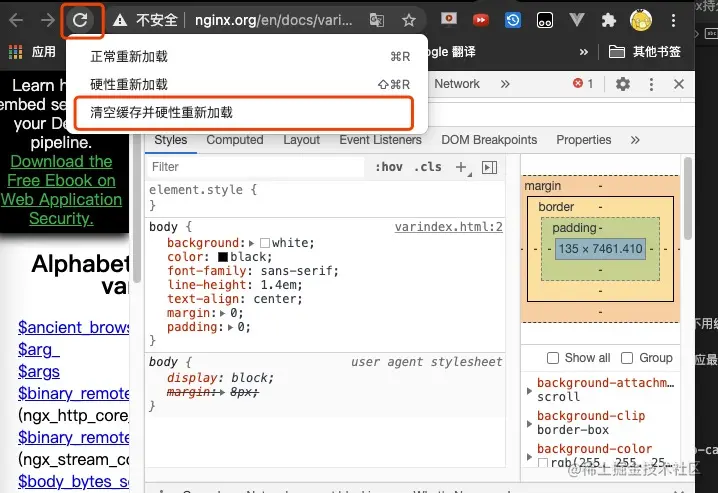718x493 pixels.
Task: Expand the margin: 0 shorthand triangle
Action: 223,314
